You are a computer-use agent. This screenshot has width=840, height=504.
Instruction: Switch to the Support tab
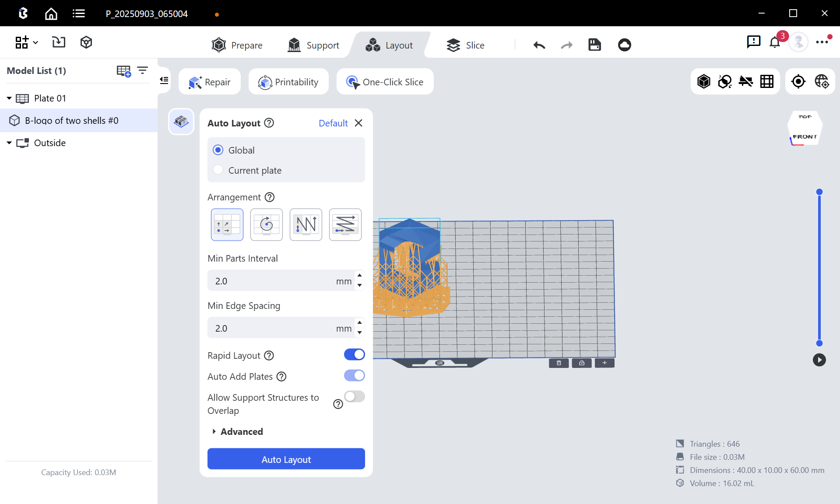(x=313, y=45)
